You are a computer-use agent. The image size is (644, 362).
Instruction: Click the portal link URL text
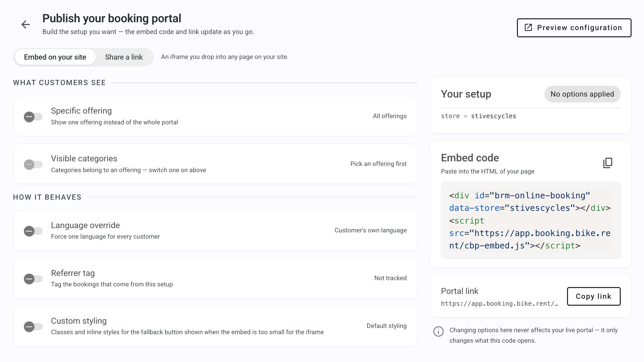tap(500, 303)
